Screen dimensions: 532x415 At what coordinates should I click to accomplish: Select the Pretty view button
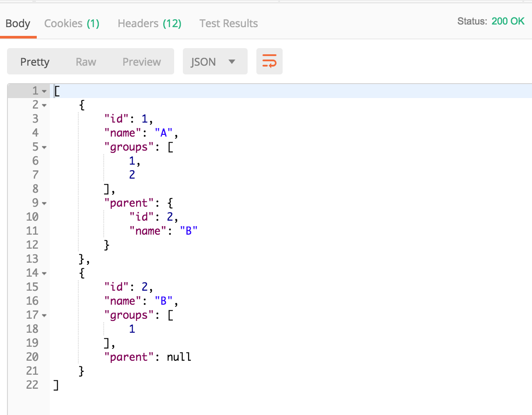pyautogui.click(x=35, y=62)
